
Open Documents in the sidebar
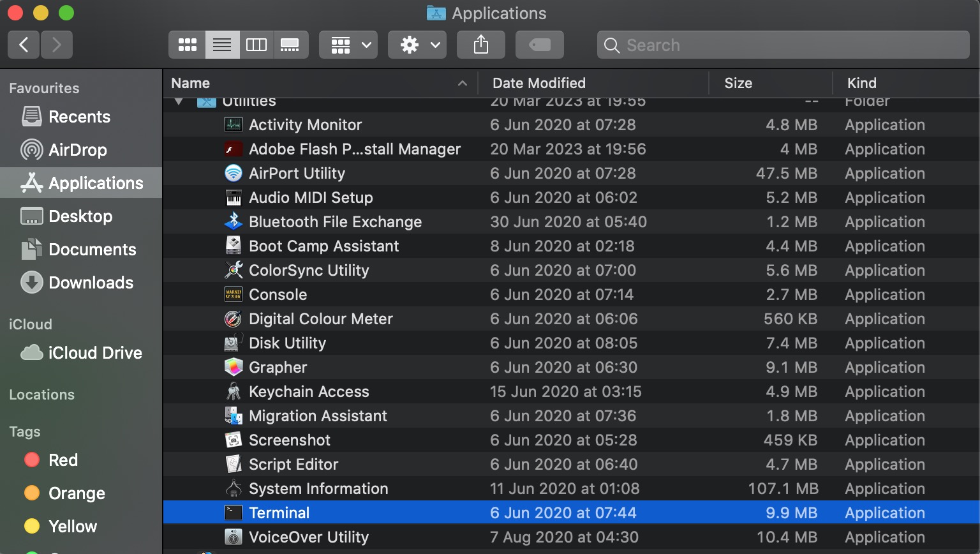pyautogui.click(x=80, y=250)
